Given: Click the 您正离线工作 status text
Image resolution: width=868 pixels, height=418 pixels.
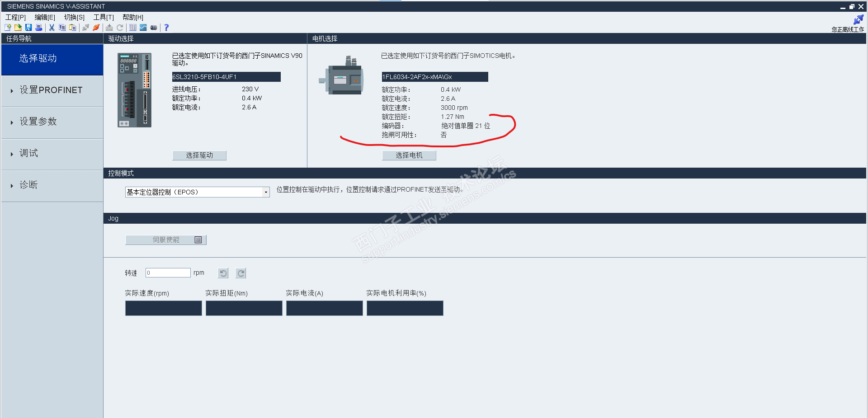Looking at the screenshot, I should [x=848, y=29].
